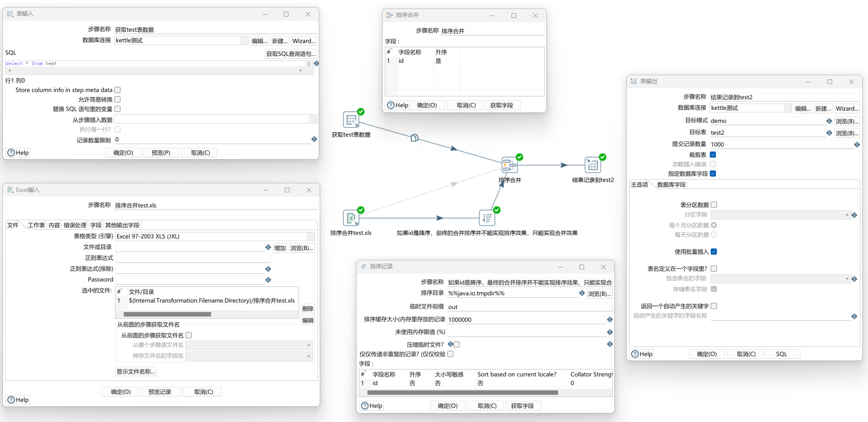Click variable diamond icon beside 目标表 field
The height and width of the screenshot is (422, 868).
point(829,133)
